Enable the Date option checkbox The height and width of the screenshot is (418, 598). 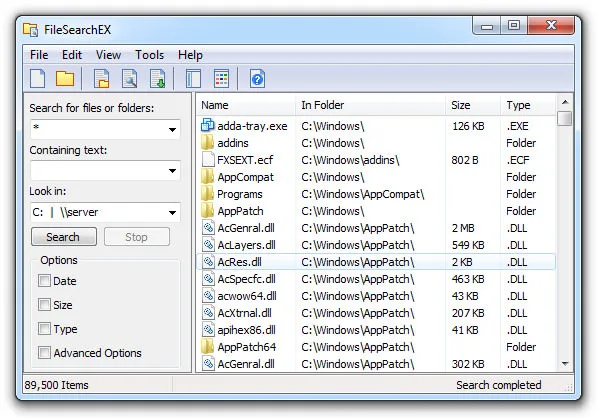coord(44,281)
